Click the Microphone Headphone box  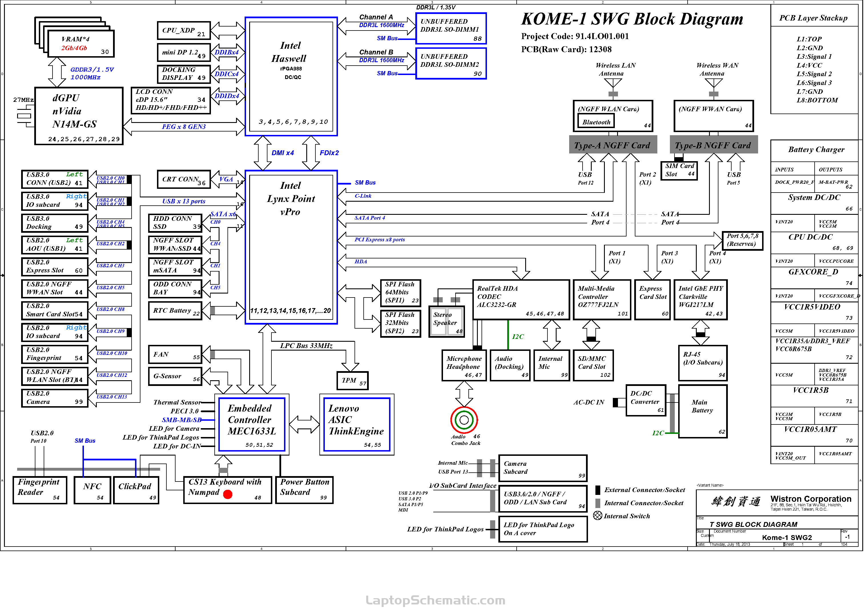(x=464, y=365)
